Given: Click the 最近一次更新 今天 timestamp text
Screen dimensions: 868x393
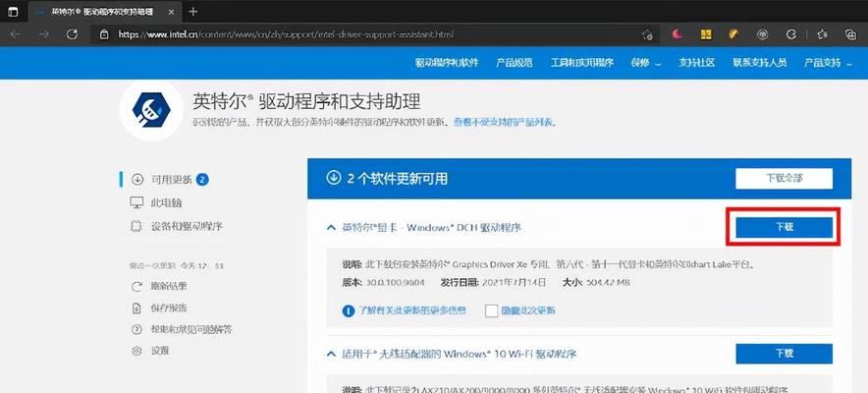Looking at the screenshot, I should coord(177,266).
